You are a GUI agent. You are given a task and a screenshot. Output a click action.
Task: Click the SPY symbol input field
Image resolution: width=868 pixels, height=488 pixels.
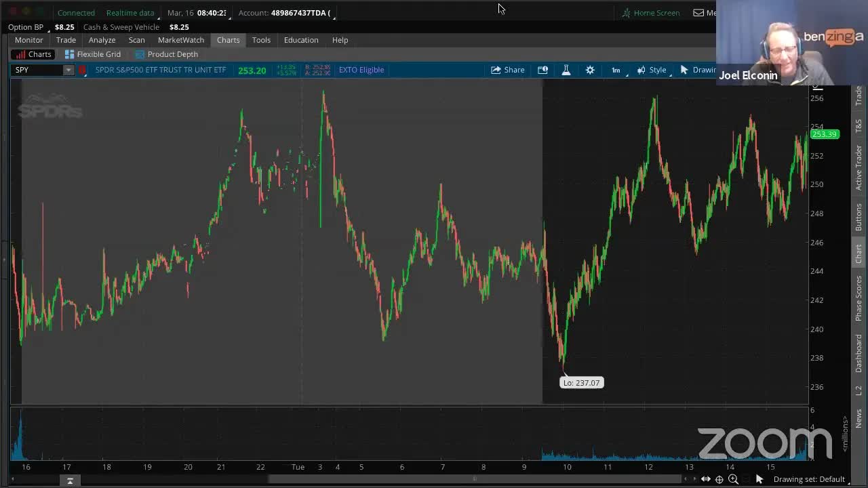click(38, 70)
